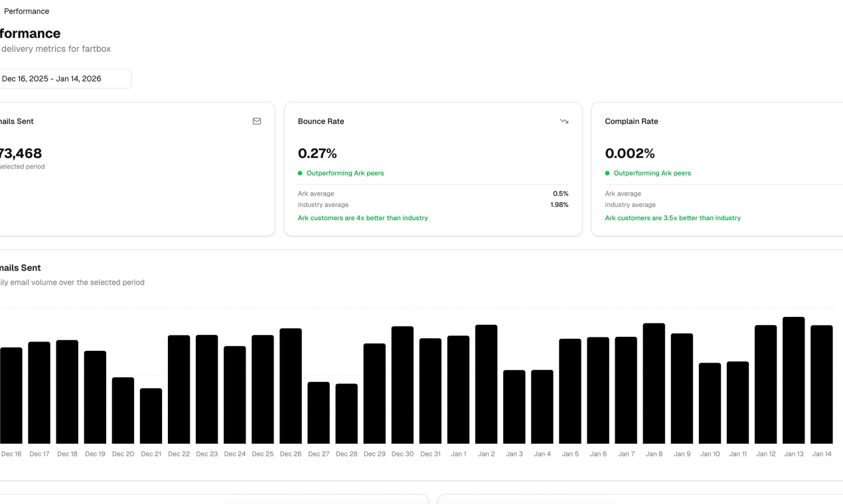Select the Dec 21 bar in the chart
This screenshot has width=843, height=504.
point(151,416)
